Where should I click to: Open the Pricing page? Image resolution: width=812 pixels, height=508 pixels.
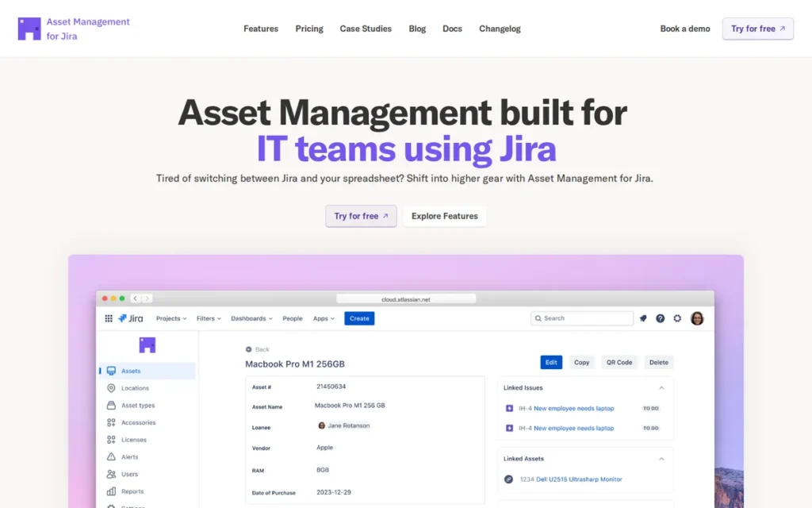pyautogui.click(x=309, y=29)
